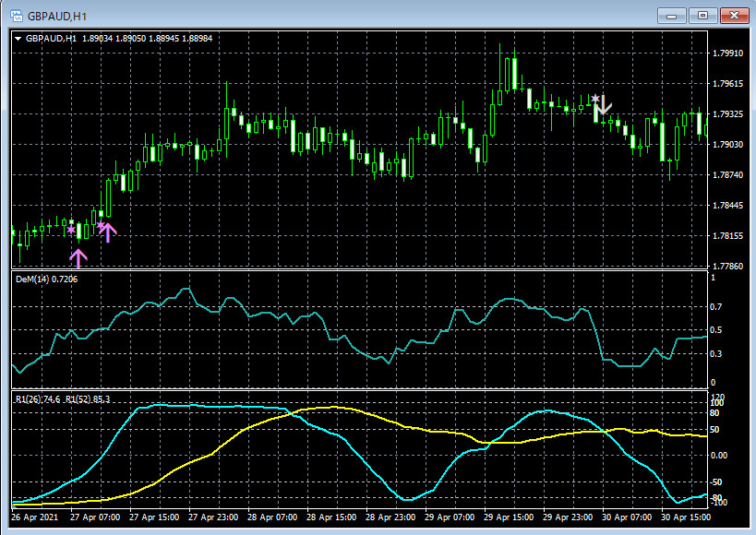Click the 28 Apr 15:00 time axis label
This screenshot has width=756, height=535.
point(330,518)
